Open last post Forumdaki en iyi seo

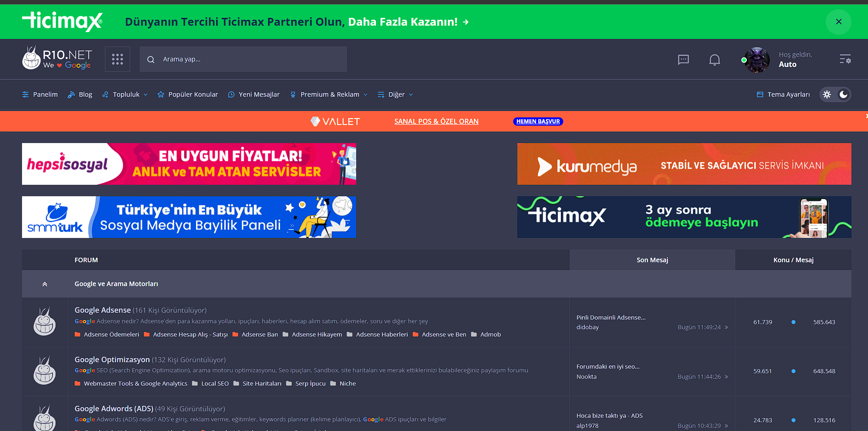coord(608,367)
